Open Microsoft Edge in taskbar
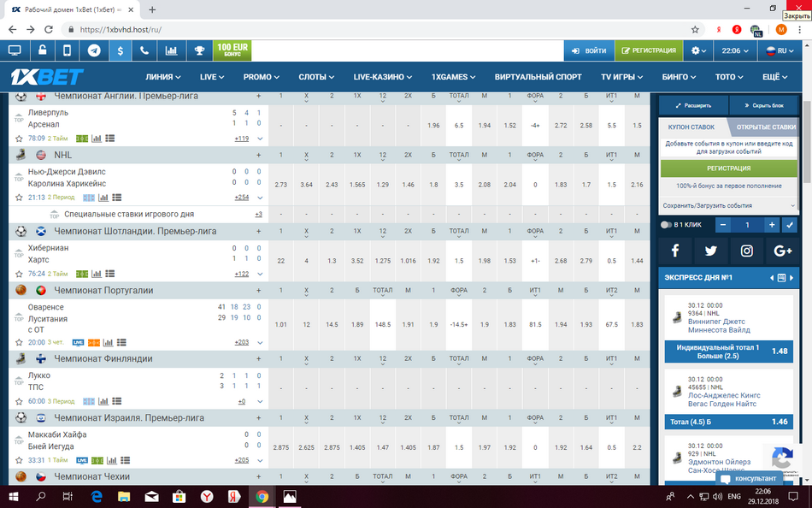This screenshot has height=508, width=812. point(97,497)
